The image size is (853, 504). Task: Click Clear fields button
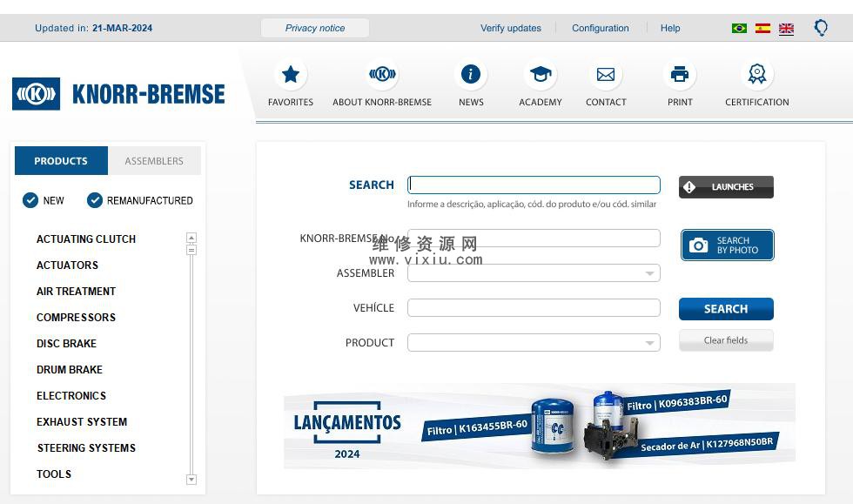(x=726, y=340)
